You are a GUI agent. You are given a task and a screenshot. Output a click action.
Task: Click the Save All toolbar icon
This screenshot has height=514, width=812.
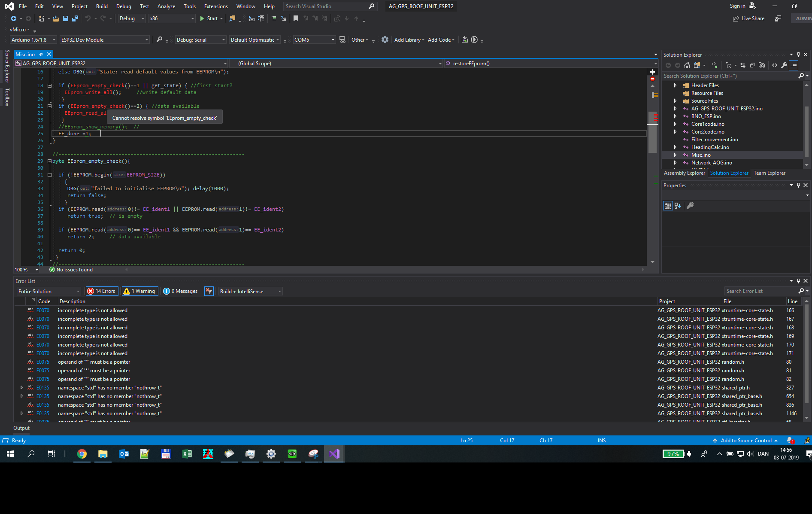(75, 18)
